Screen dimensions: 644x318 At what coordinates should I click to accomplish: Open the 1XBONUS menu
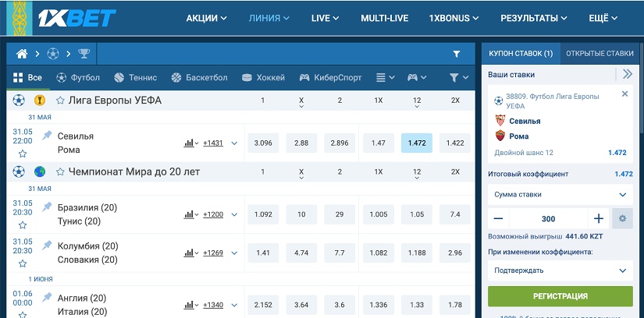tap(454, 18)
